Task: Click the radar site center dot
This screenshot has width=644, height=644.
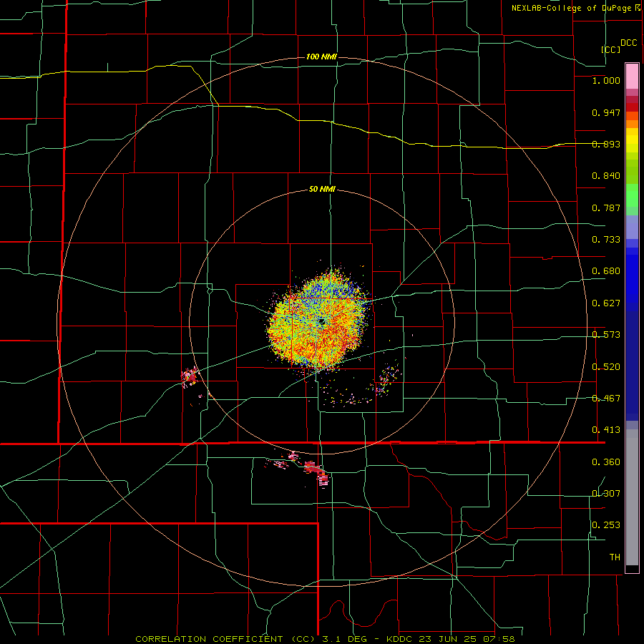Action: 321,321
